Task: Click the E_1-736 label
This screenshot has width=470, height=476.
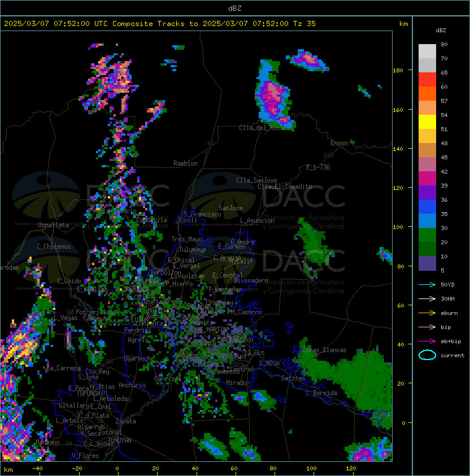Action: click(318, 167)
